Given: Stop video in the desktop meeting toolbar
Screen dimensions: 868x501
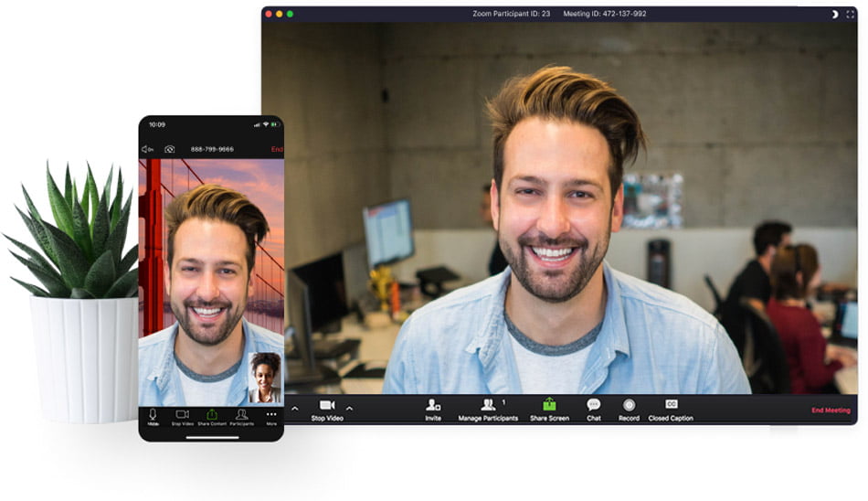Looking at the screenshot, I should (326, 410).
